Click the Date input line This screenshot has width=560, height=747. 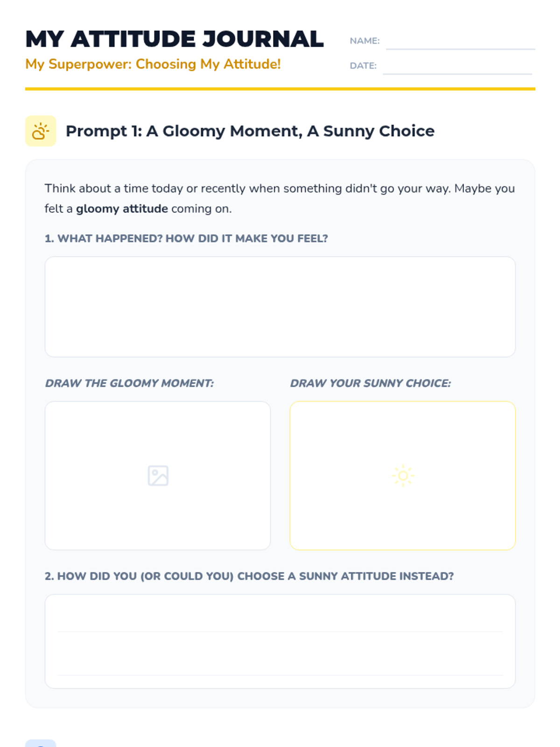tap(457, 67)
